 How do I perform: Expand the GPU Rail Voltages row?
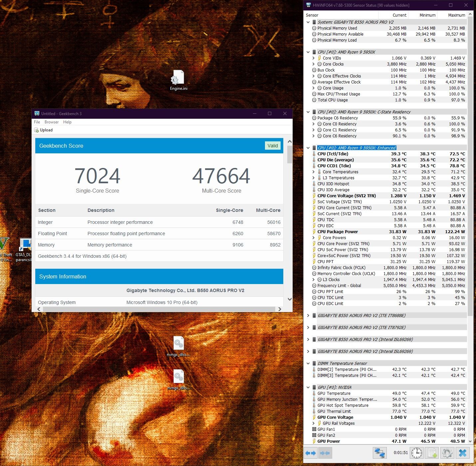point(314,423)
